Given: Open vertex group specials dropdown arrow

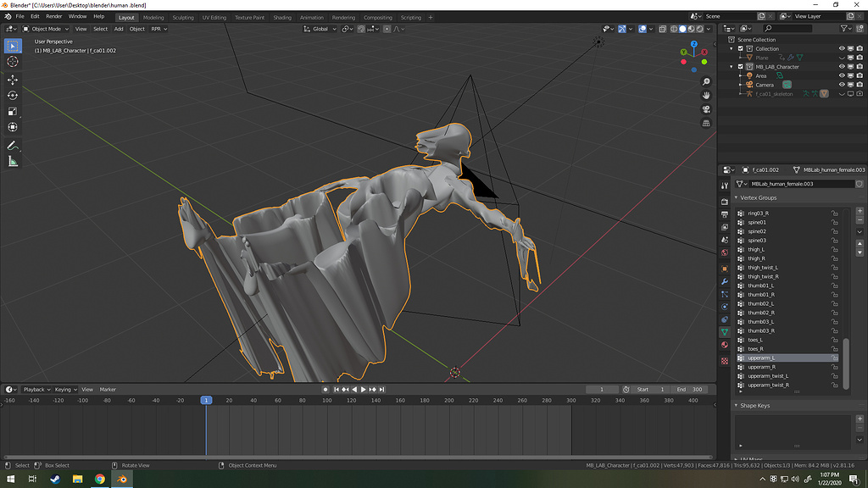Looking at the screenshot, I should click(860, 232).
